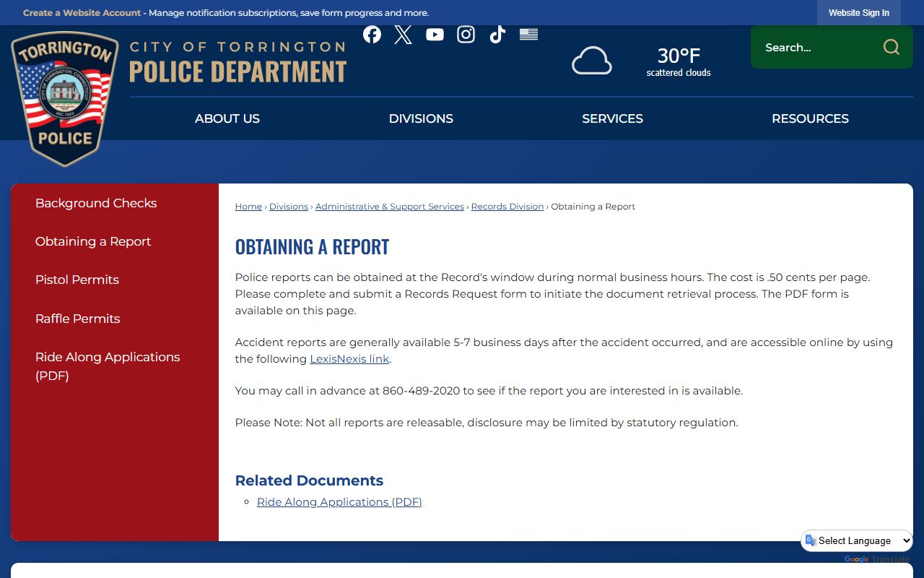Open the X (Twitter) icon
Image resolution: width=924 pixels, height=578 pixels.
click(404, 34)
